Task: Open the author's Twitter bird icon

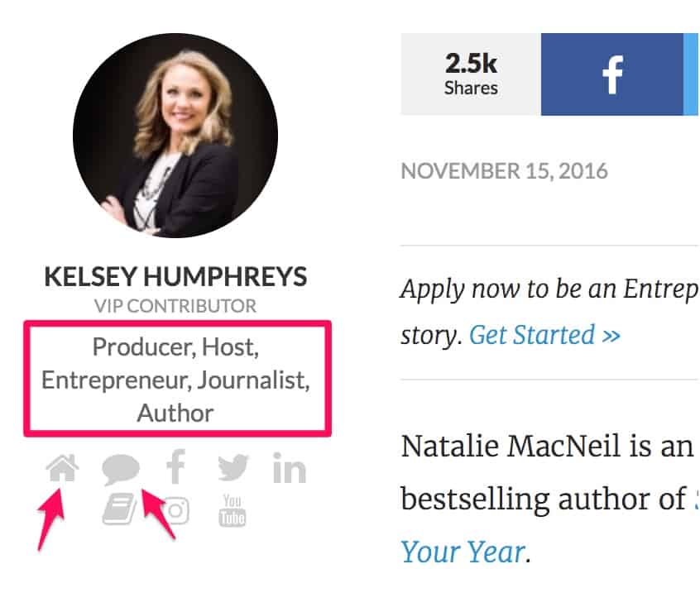Action: 233,469
